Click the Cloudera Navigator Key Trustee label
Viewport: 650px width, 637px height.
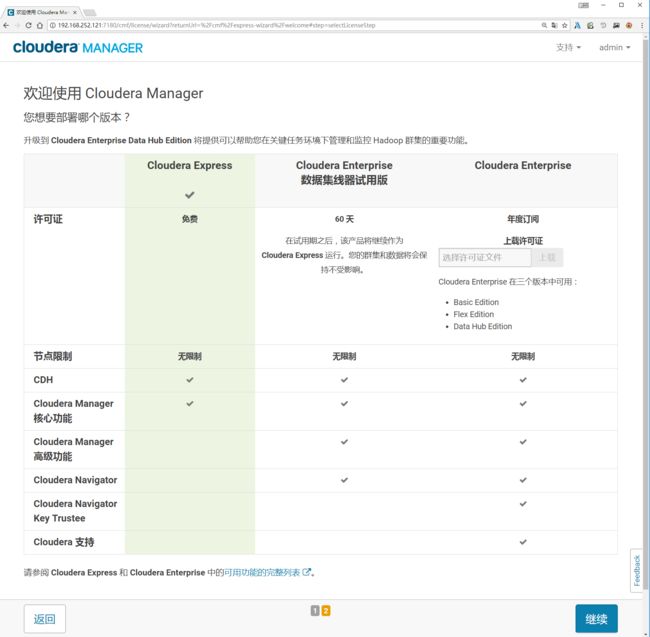pyautogui.click(x=75, y=511)
